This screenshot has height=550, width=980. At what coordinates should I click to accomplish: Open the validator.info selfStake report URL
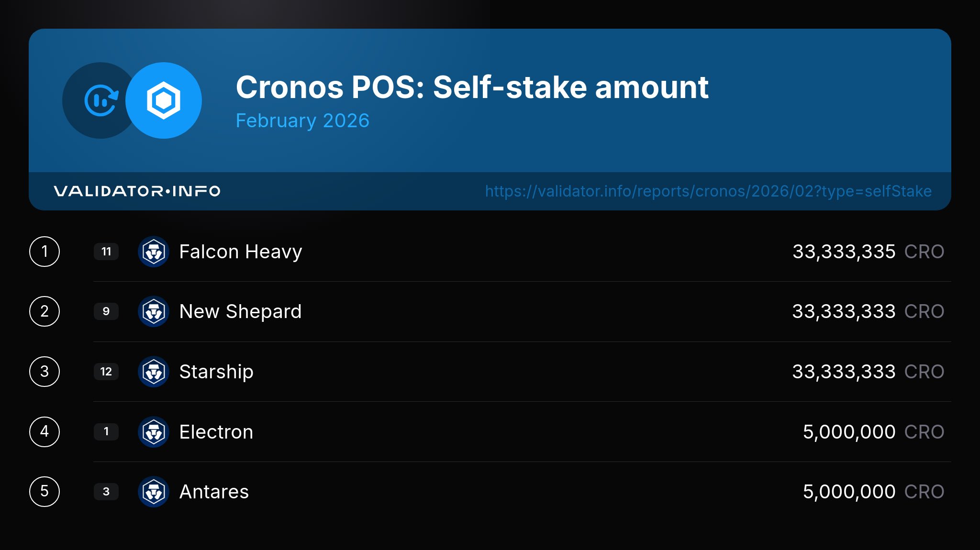pyautogui.click(x=708, y=191)
